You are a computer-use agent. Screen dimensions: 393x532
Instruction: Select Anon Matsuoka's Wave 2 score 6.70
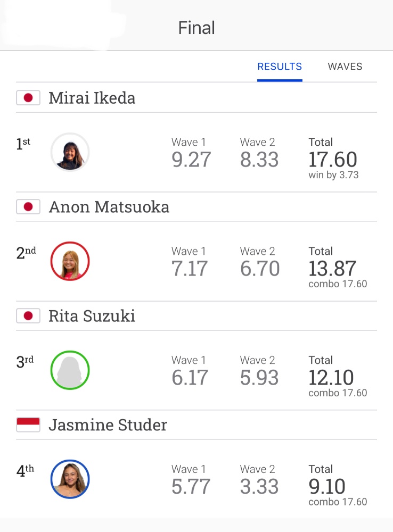[x=260, y=268]
